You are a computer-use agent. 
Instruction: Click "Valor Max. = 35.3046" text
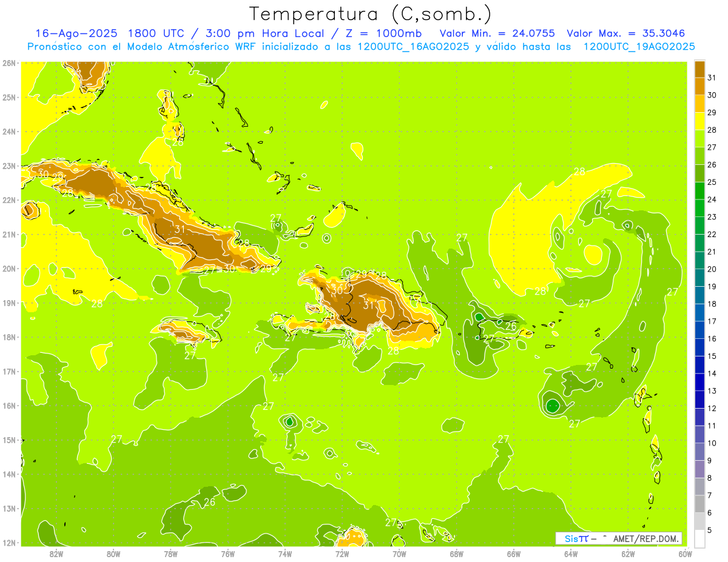[625, 33]
